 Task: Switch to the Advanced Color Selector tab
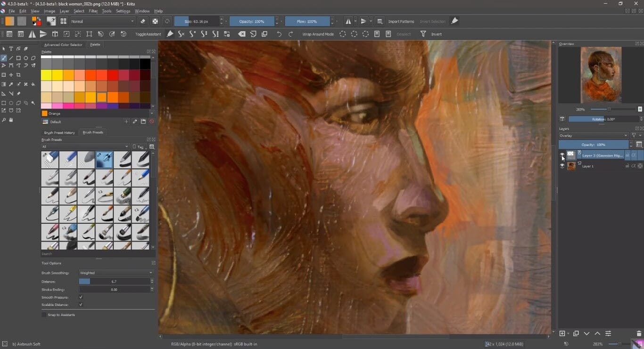point(63,45)
